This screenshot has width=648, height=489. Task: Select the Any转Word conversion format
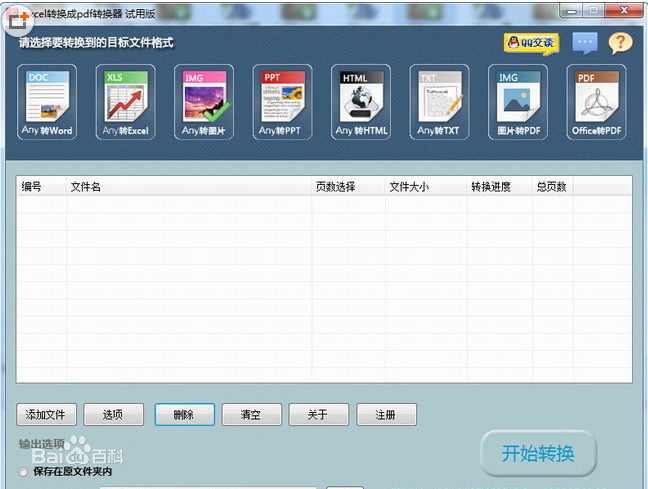tap(47, 102)
